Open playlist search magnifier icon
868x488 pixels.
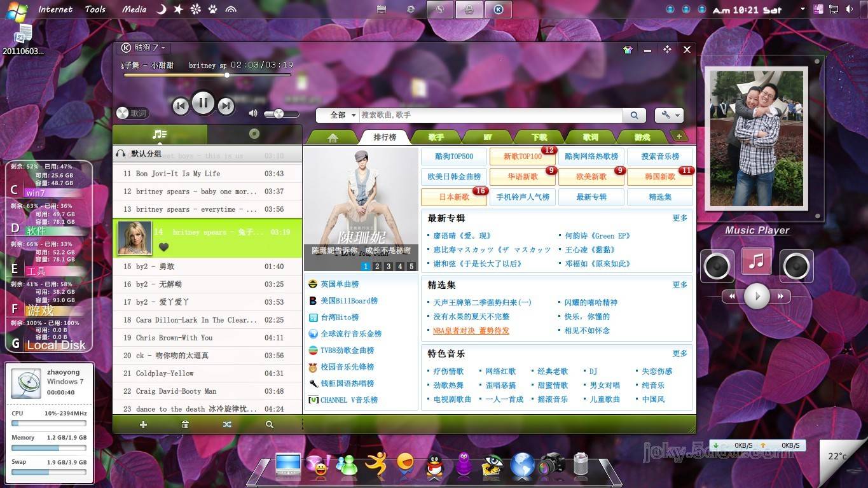pyautogui.click(x=270, y=424)
